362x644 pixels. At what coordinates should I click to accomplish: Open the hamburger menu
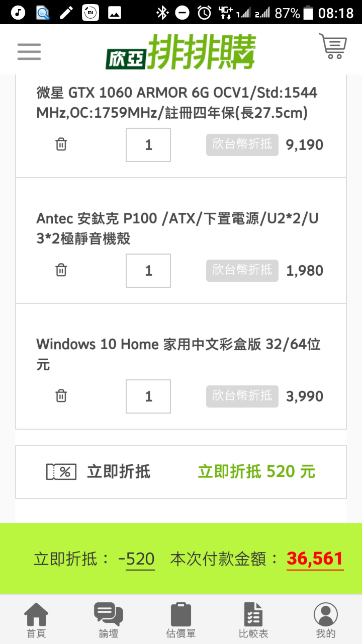point(29,51)
